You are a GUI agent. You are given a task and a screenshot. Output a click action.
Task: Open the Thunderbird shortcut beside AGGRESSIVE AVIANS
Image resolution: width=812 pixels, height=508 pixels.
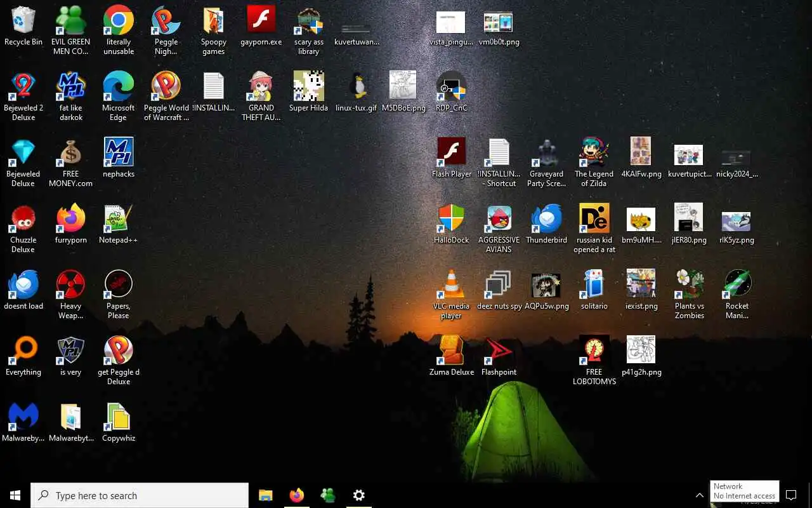547,224
